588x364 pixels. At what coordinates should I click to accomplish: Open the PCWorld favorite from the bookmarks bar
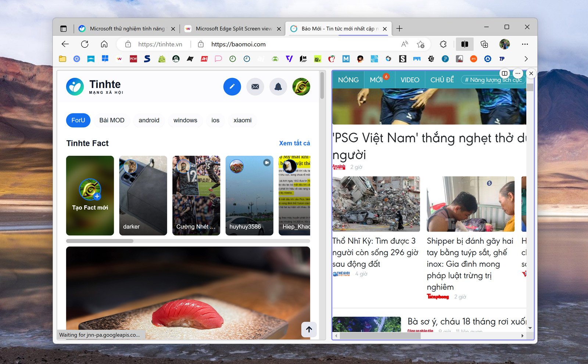[x=133, y=59]
